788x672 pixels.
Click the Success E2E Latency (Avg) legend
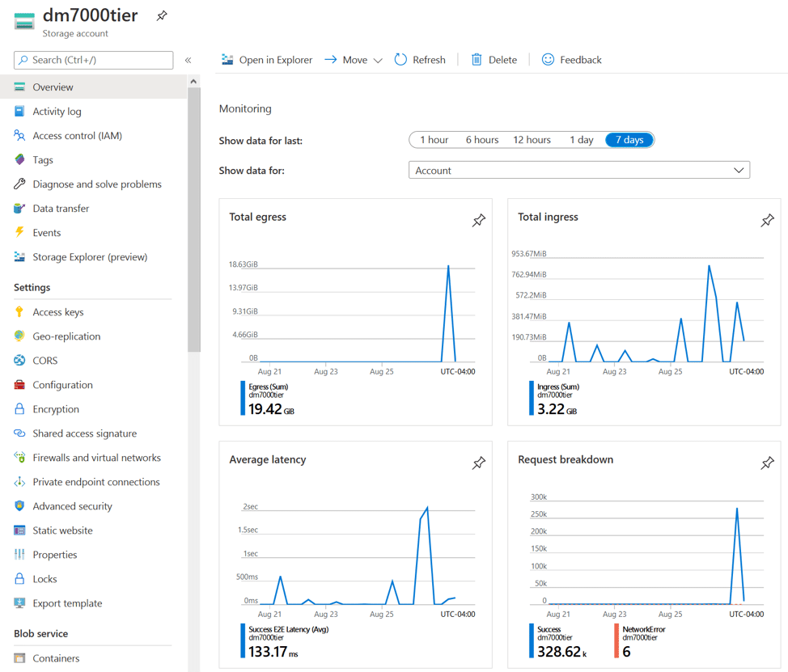(x=285, y=640)
